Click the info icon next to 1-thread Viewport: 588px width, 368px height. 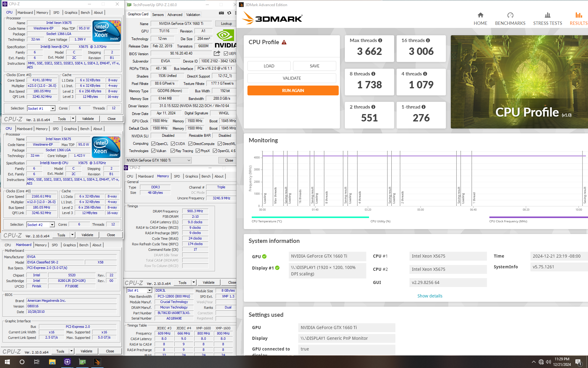424,107
